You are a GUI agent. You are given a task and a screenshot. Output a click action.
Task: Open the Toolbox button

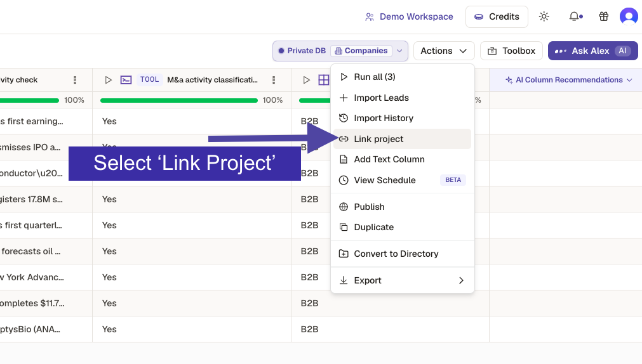511,51
